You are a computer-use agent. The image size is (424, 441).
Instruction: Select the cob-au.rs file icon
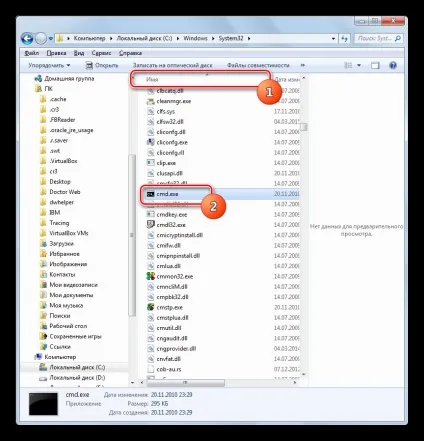151,369
